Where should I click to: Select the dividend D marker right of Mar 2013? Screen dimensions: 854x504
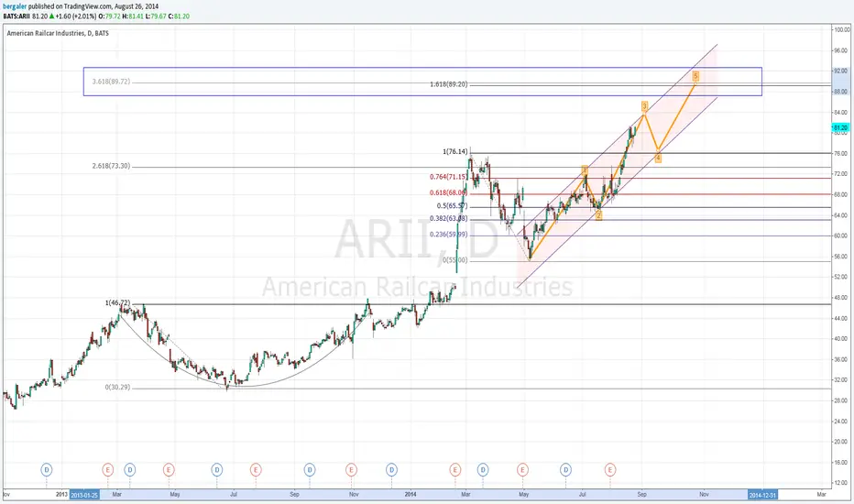pos(129,469)
